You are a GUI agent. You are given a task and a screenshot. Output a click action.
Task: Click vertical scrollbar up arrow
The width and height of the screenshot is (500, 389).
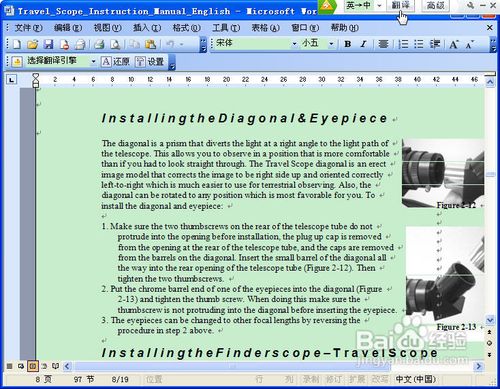click(x=490, y=82)
